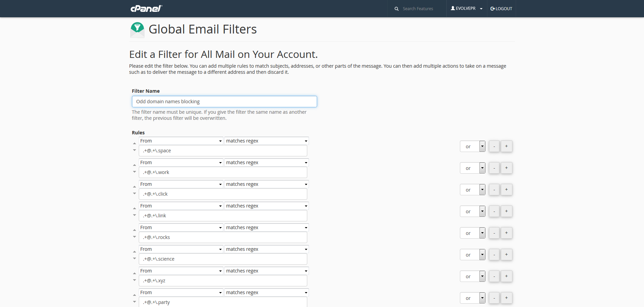Open the From dropdown for the .xyz rule
Image resolution: width=644 pixels, height=307 pixels.
click(x=181, y=271)
